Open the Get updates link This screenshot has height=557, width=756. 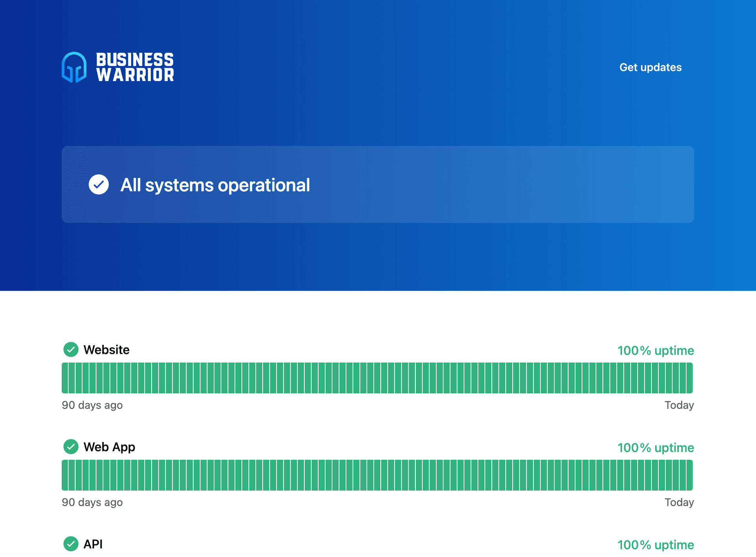coord(650,67)
